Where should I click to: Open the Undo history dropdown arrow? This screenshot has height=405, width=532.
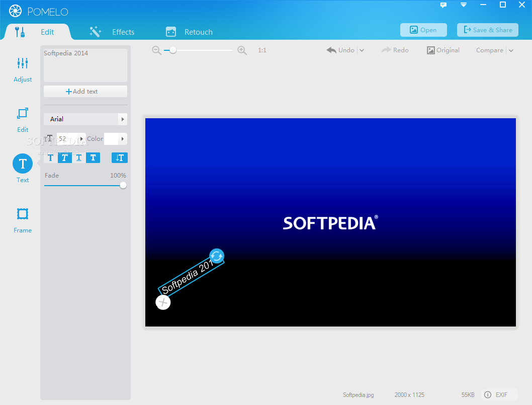point(362,50)
